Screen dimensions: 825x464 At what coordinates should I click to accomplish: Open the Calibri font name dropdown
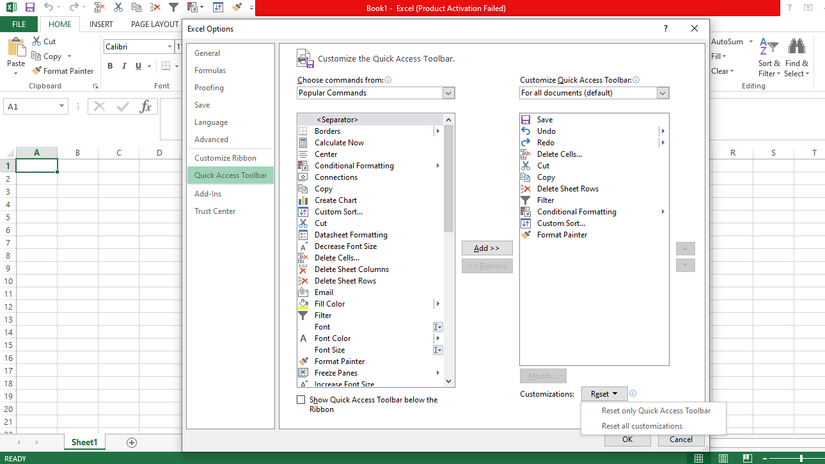point(169,47)
